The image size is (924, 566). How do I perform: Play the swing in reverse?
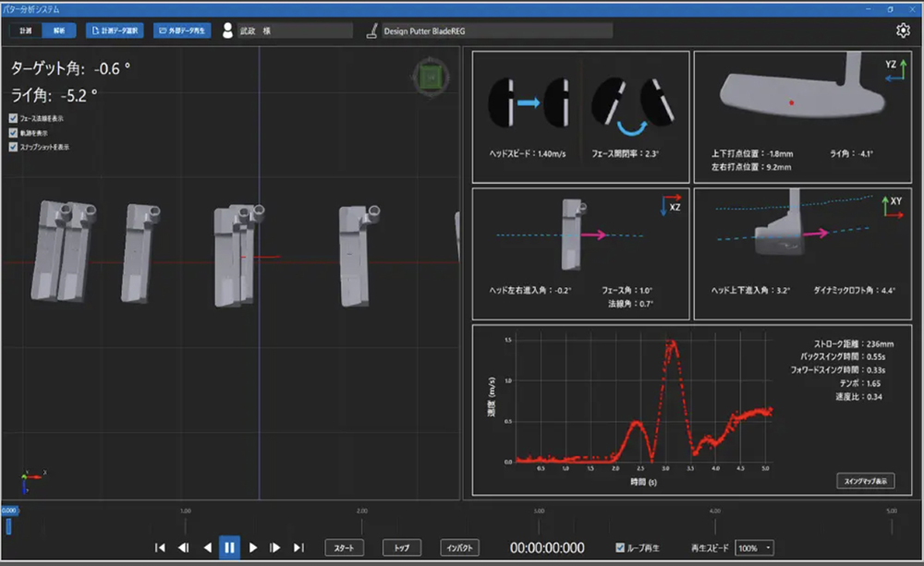(206, 548)
